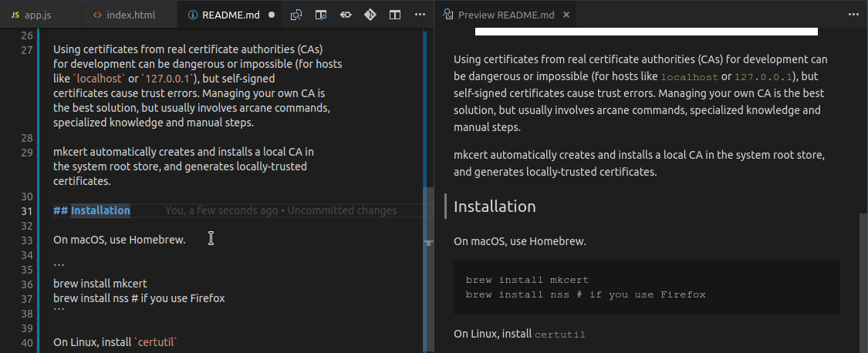The width and height of the screenshot is (868, 353).
Task: Switch to the index.html tab
Action: tap(129, 15)
